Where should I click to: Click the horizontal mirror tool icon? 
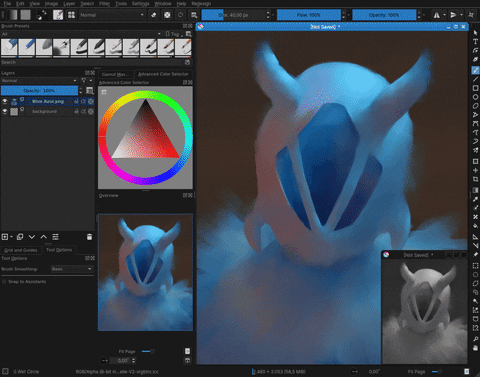coord(437,15)
